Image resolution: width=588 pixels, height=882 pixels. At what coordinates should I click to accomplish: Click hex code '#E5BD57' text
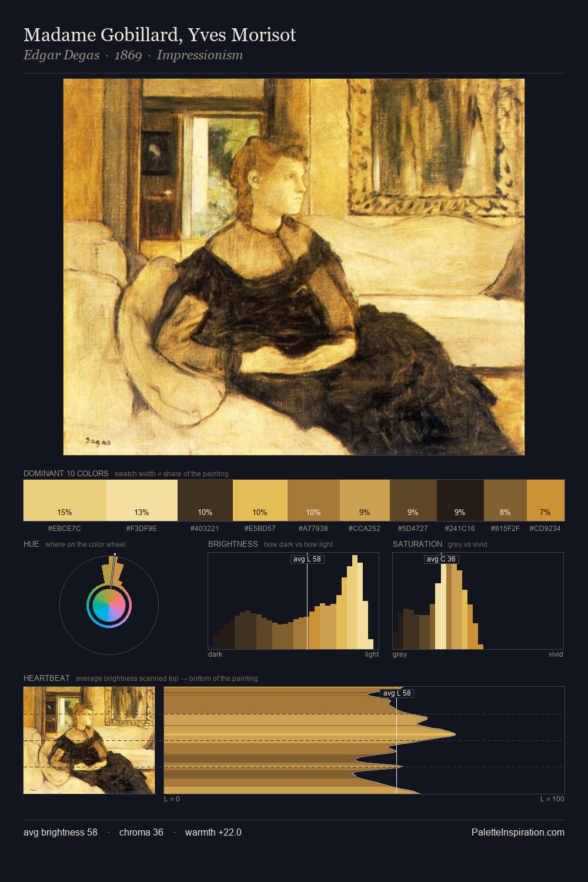[260, 528]
